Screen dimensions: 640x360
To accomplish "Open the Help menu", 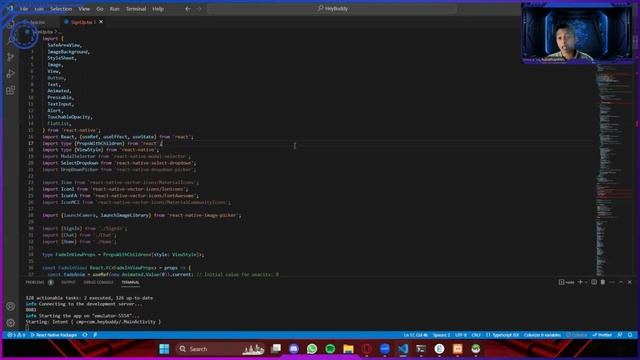I will [x=158, y=9].
